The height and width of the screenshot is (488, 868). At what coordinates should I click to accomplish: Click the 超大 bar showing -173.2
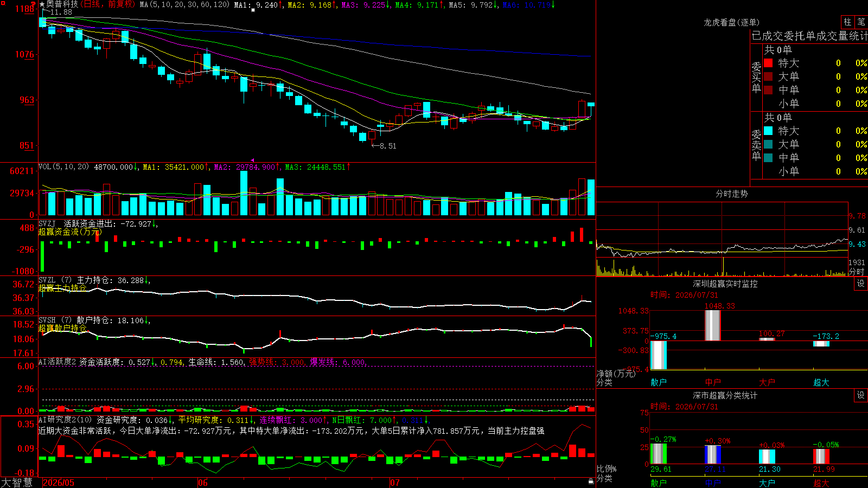pos(821,344)
